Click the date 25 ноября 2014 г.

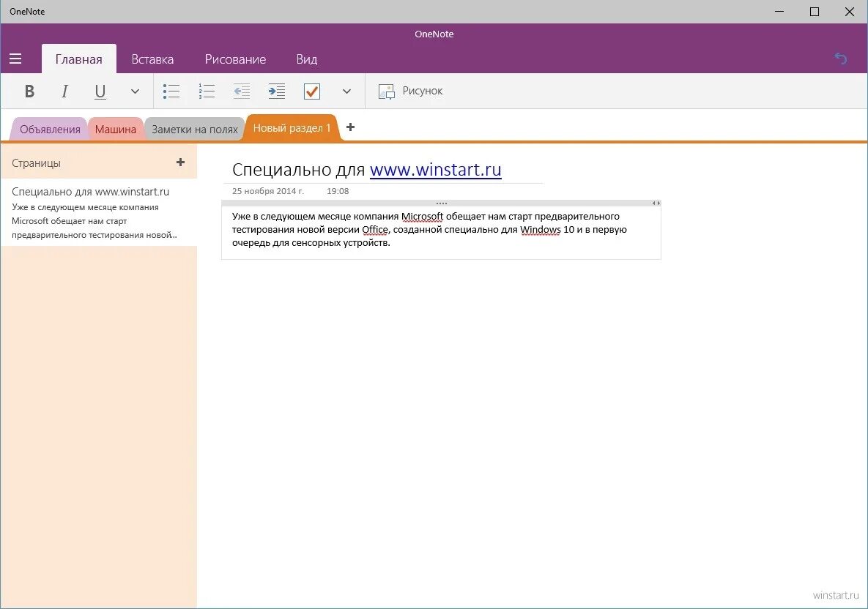268,191
